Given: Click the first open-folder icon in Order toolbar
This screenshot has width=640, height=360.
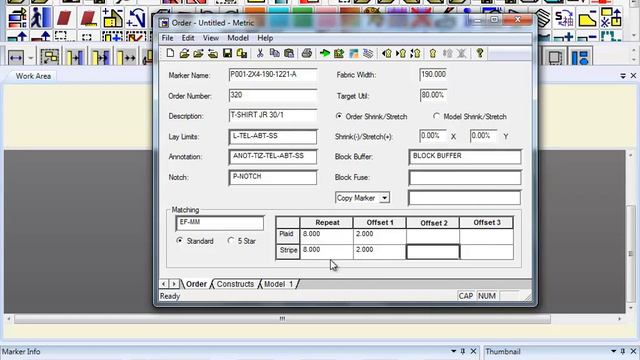Looking at the screenshot, I should [x=184, y=53].
